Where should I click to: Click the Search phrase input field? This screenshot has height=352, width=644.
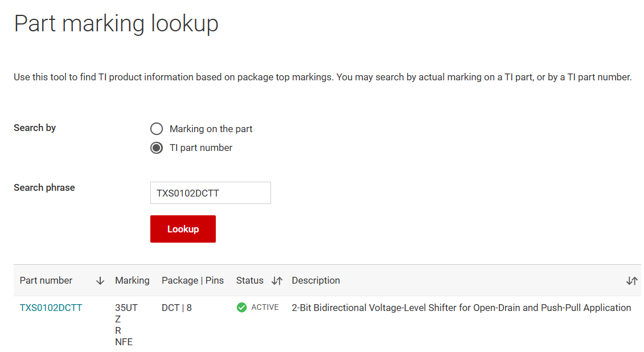coord(210,193)
